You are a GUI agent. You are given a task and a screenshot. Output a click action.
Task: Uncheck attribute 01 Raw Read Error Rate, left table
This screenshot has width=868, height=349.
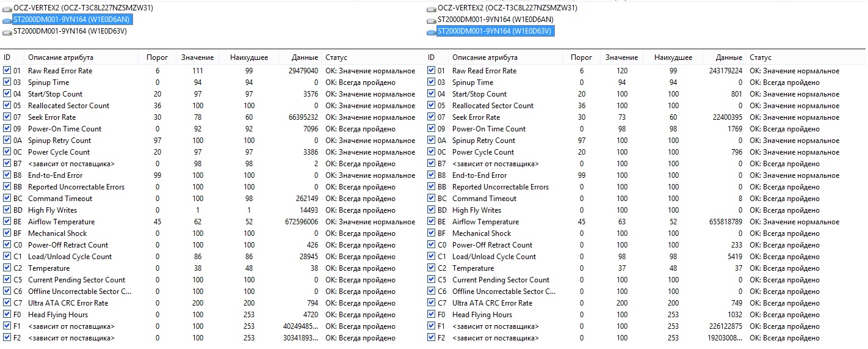tap(7, 70)
